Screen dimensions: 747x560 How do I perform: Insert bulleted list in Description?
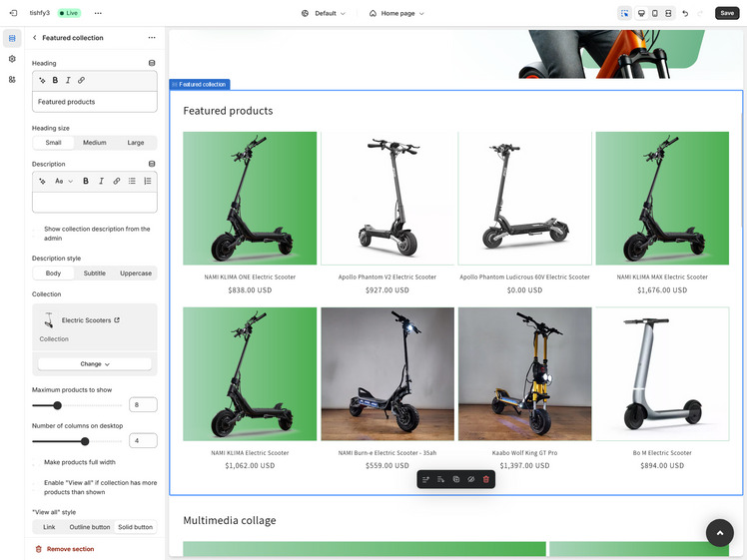coord(132,181)
